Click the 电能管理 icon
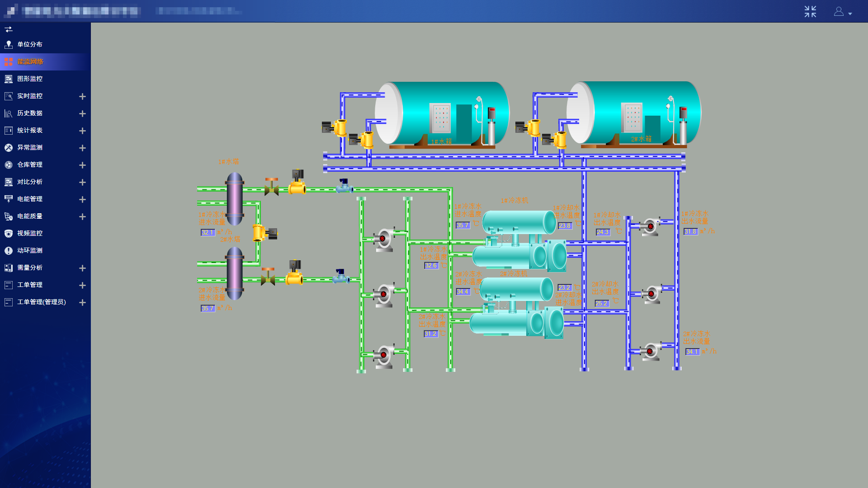Viewport: 868px width, 488px height. tap(8, 199)
